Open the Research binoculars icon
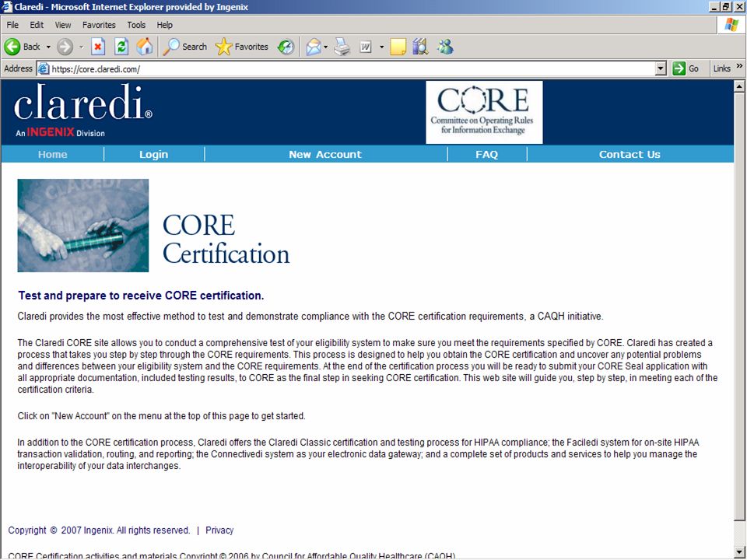The height and width of the screenshot is (560, 747). 421,47
